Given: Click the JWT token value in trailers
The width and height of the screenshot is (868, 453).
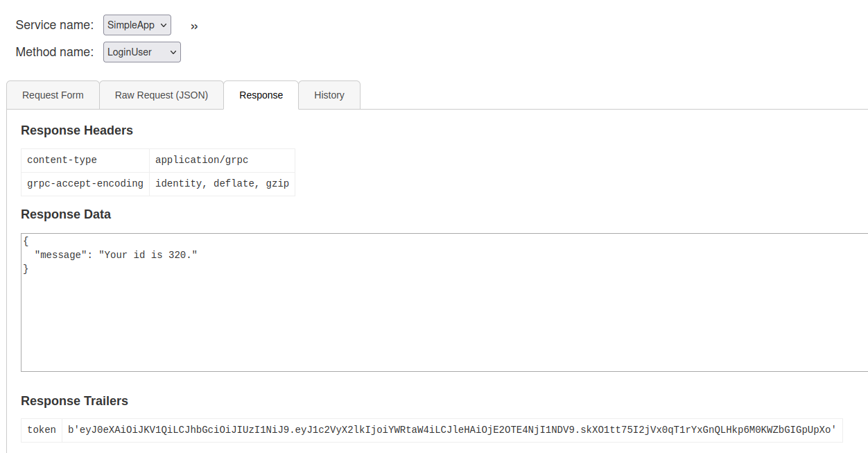Looking at the screenshot, I should pyautogui.click(x=452, y=430).
